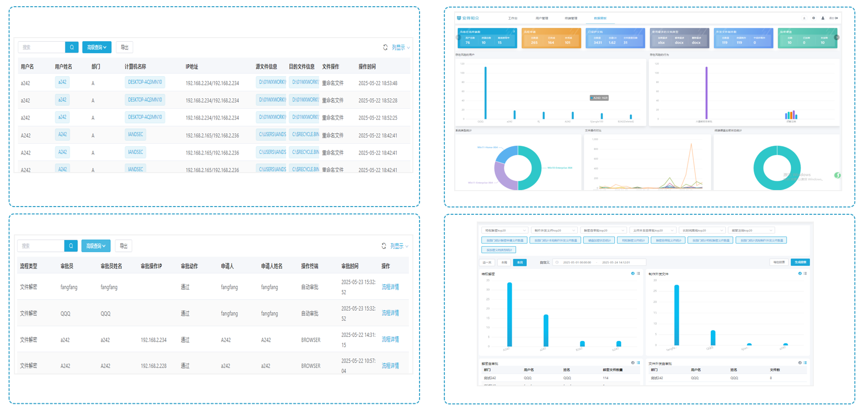Open 列显示 dropdown in approval log

point(399,246)
